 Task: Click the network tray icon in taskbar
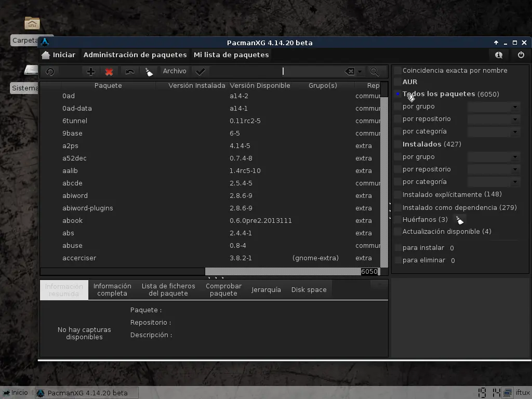pos(508,393)
